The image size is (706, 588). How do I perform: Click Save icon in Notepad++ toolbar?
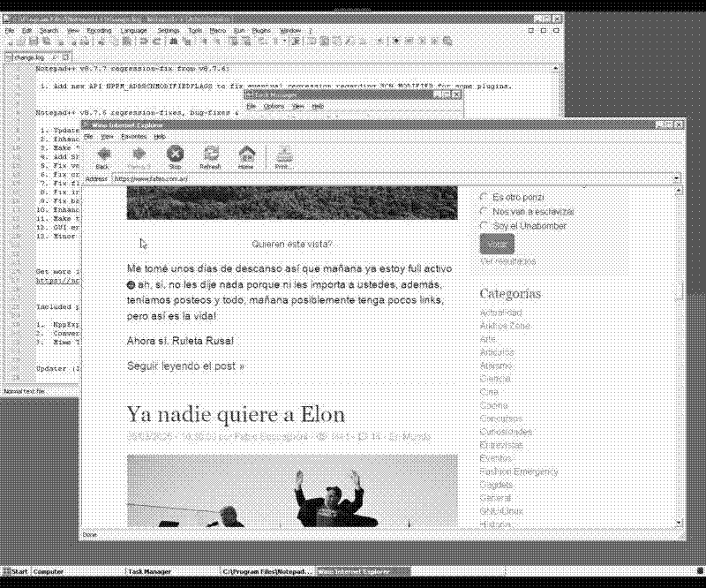[x=34, y=41]
